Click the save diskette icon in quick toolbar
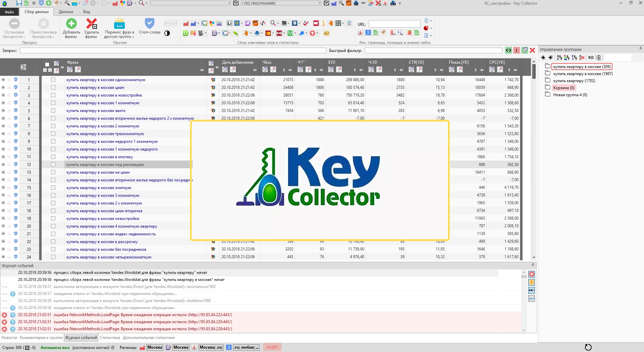This screenshot has height=352, width=644. (x=19, y=3)
